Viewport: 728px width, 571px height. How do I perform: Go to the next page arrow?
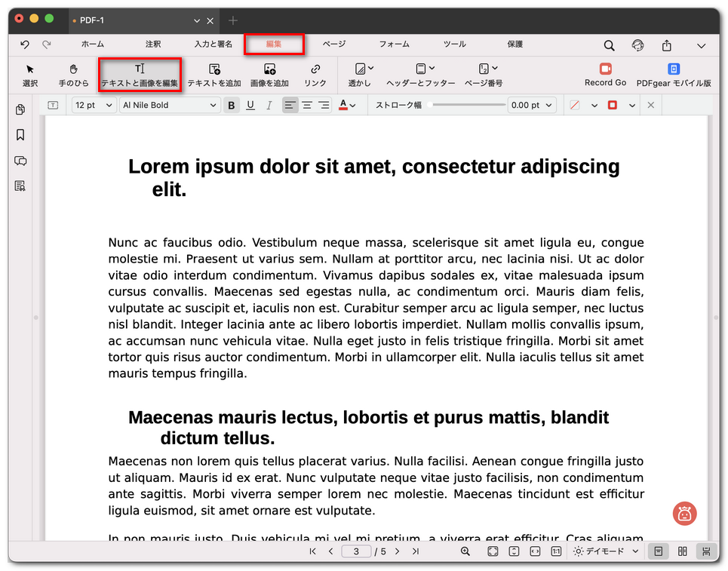coord(398,551)
